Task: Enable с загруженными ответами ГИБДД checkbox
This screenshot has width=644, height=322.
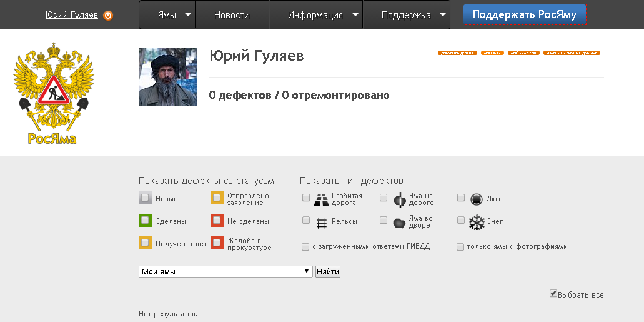Action: pos(305,247)
